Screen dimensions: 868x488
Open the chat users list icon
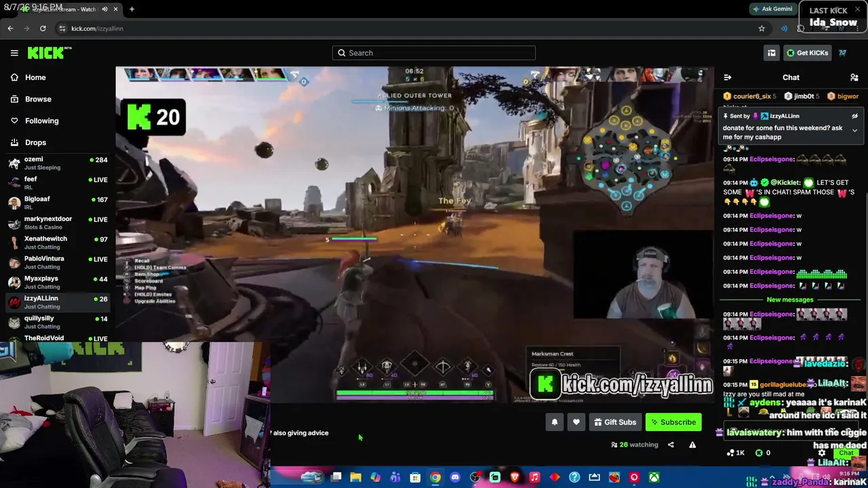click(854, 77)
